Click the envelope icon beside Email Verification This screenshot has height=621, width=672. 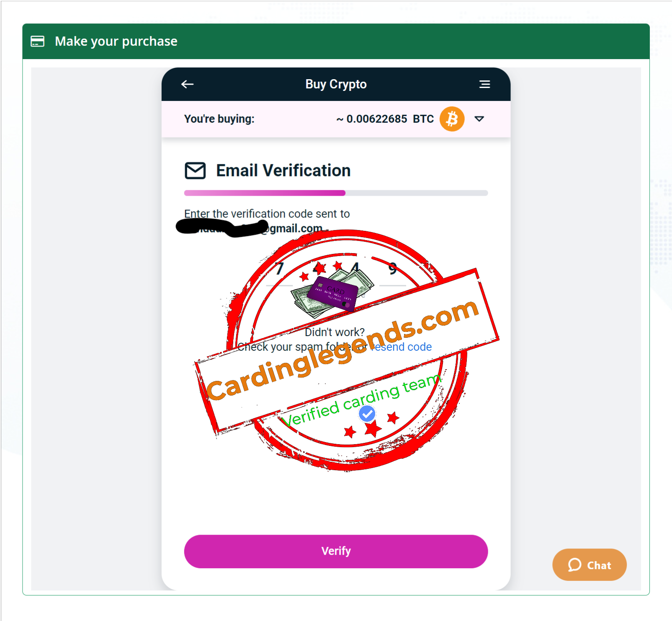coord(195,171)
